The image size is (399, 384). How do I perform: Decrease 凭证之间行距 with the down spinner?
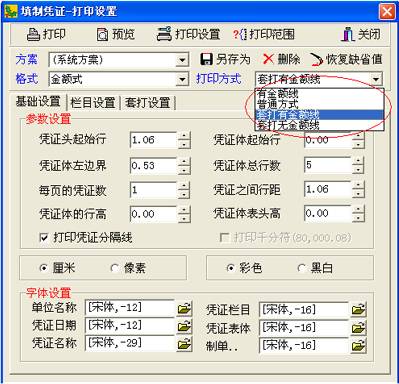click(358, 194)
